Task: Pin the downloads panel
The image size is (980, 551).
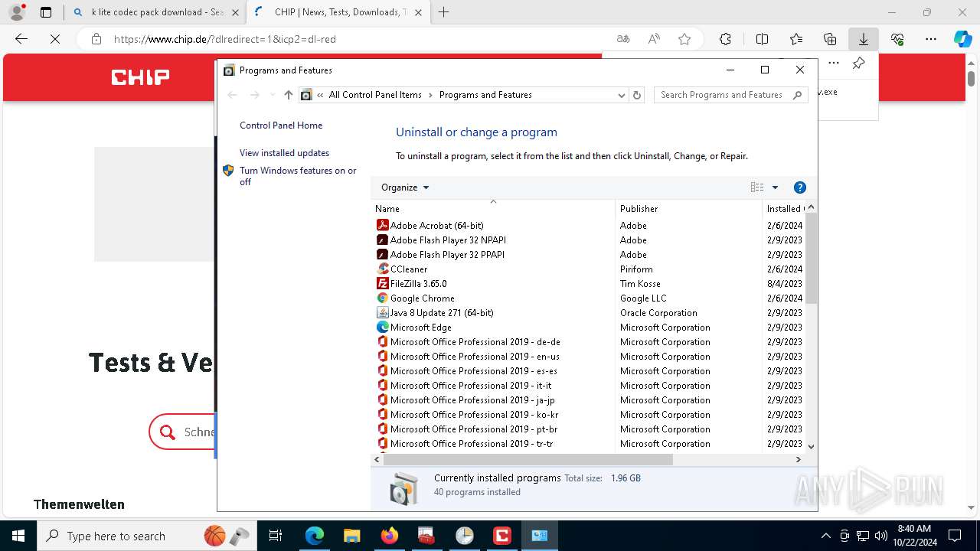Action: [x=858, y=64]
